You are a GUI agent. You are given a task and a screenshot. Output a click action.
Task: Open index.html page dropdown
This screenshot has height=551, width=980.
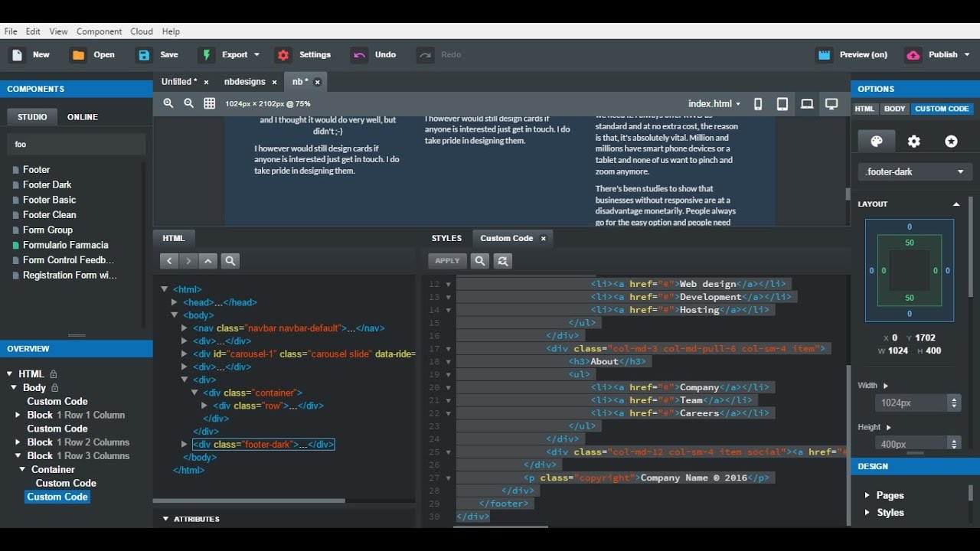tap(714, 104)
